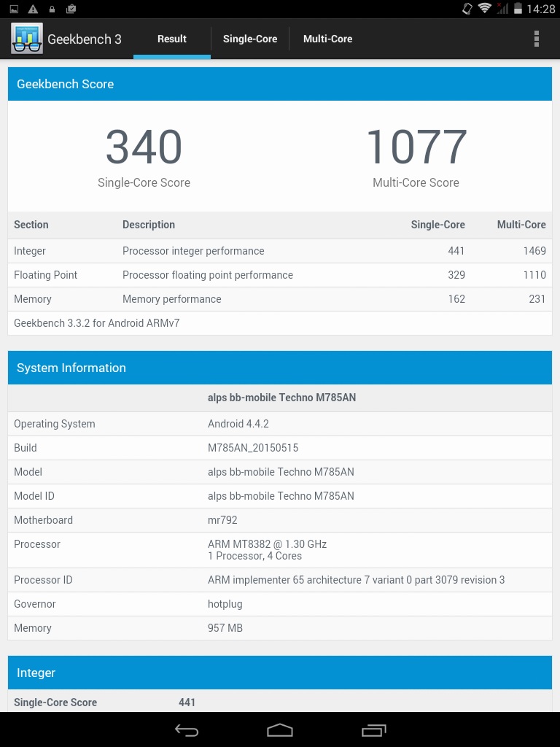Tap the Integer multi-core value 1469

point(534,251)
